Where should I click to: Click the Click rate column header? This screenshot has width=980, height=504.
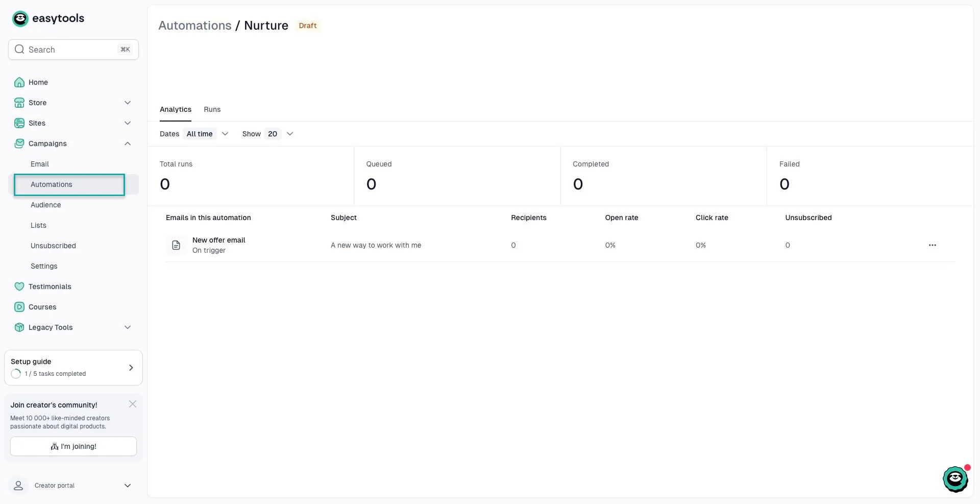coord(712,218)
